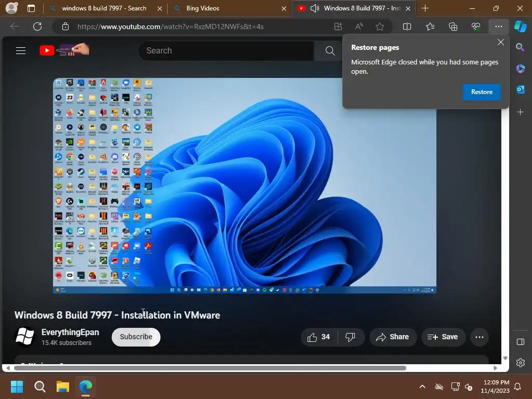The height and width of the screenshot is (399, 532).
Task: Click the muted volume tray icon
Action: tap(469, 387)
